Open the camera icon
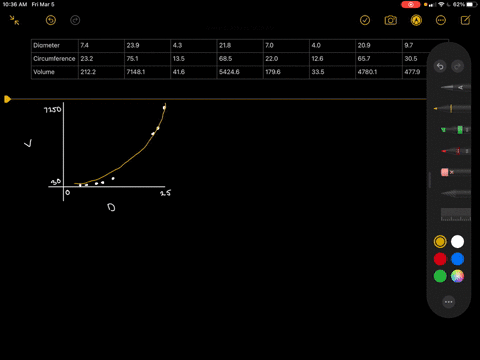This screenshot has width=480, height=360. (391, 20)
